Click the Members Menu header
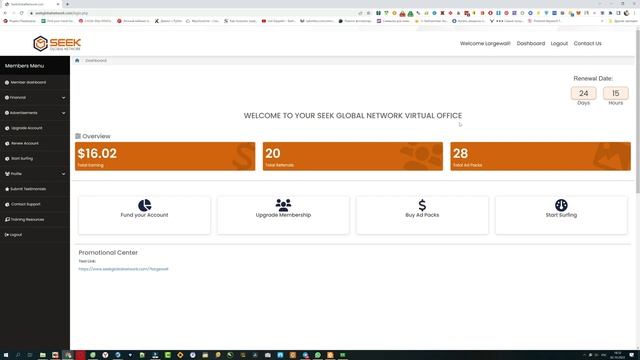This screenshot has width=640, height=360. pyautogui.click(x=35, y=65)
